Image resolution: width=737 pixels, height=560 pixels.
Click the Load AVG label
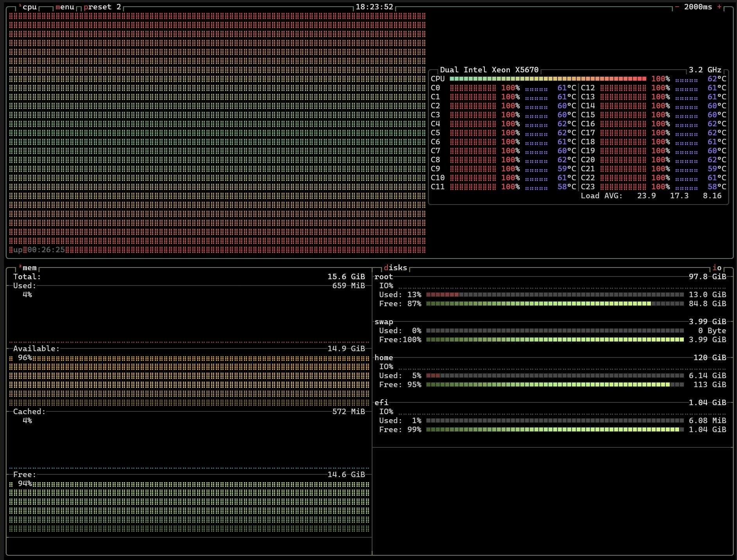click(602, 196)
